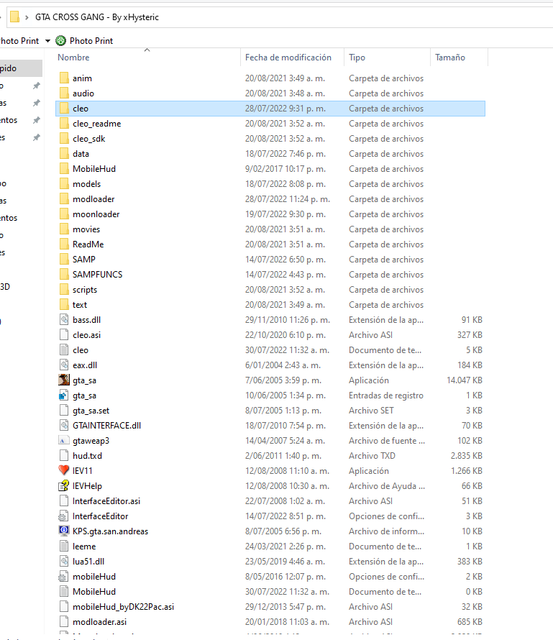553x640 pixels.
Task: Click the gta_sa registry entries icon
Action: 64,395
